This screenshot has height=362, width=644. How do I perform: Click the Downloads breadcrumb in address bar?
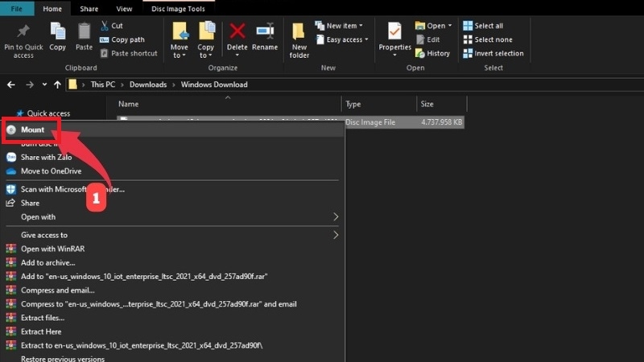[x=147, y=84]
